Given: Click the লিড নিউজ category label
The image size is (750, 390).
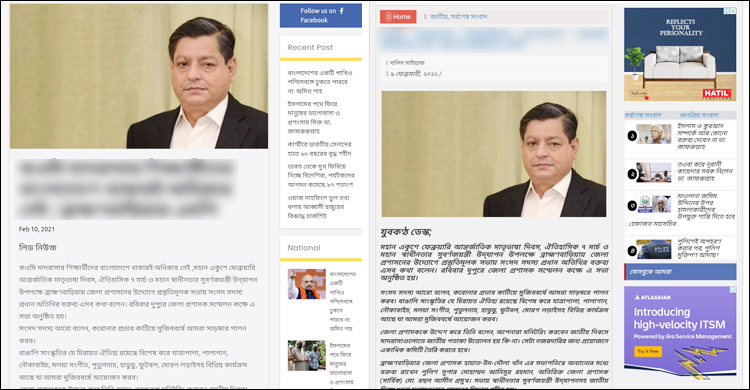Looking at the screenshot, I should (x=38, y=248).
